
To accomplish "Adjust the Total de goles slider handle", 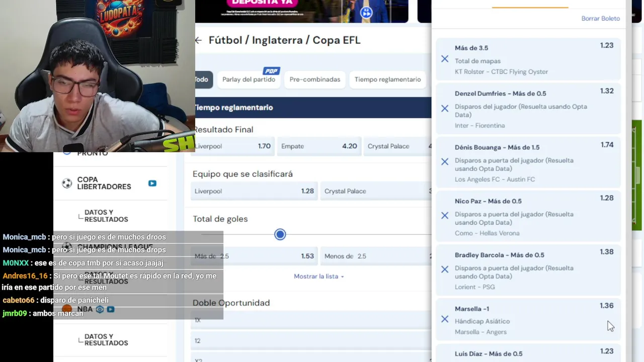I will coord(280,234).
